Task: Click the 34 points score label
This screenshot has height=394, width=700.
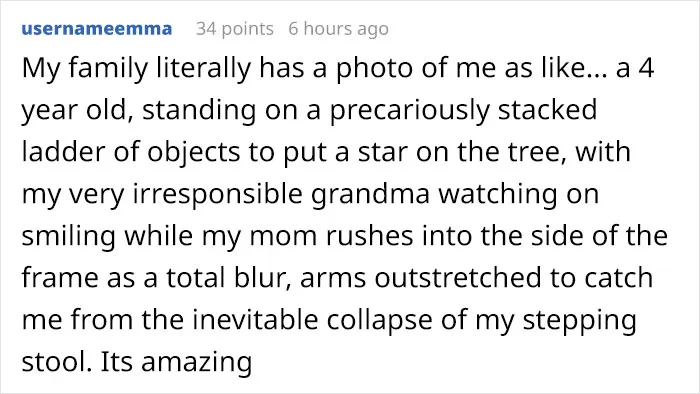Action: point(235,29)
